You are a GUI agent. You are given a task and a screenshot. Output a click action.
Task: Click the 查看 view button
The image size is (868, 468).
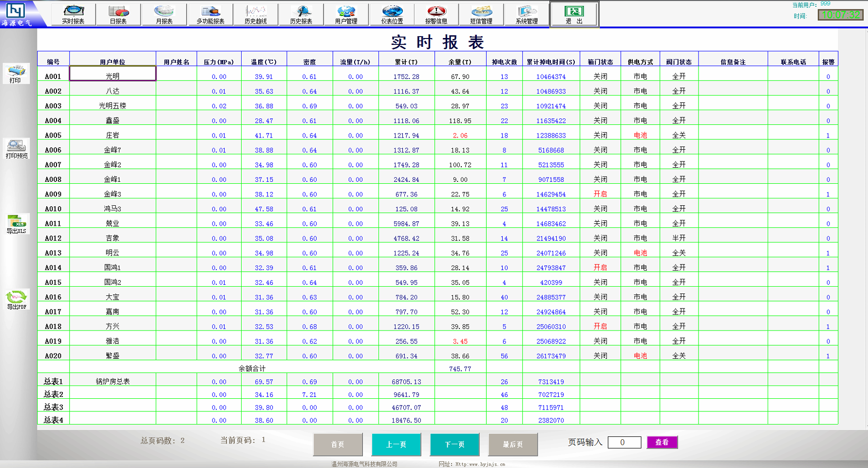tap(662, 442)
